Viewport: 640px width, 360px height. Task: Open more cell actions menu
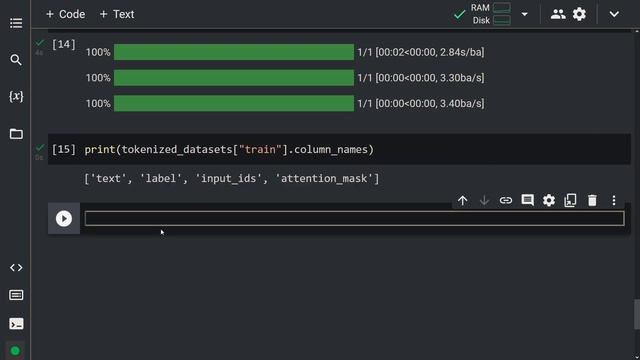614,200
